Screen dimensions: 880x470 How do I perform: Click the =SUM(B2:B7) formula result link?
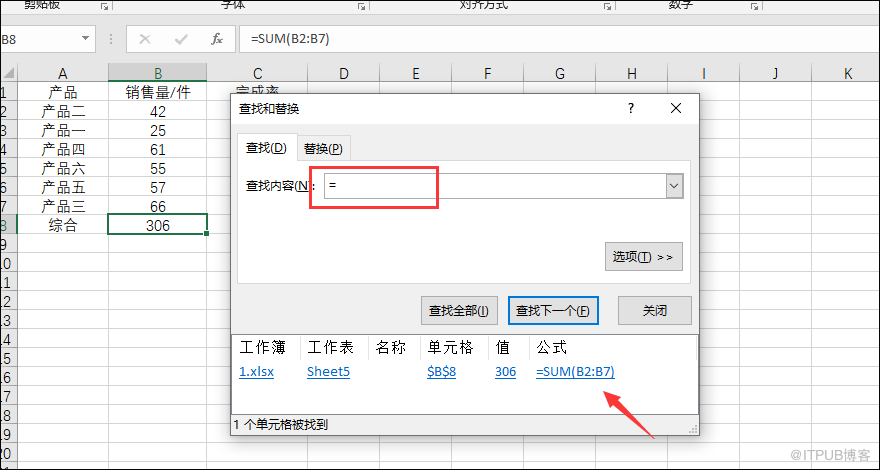click(575, 371)
